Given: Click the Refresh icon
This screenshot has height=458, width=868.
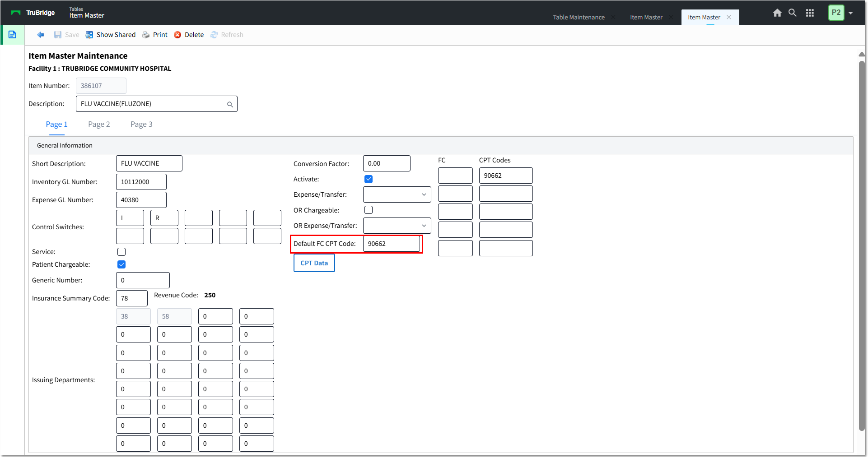Looking at the screenshot, I should 214,35.
